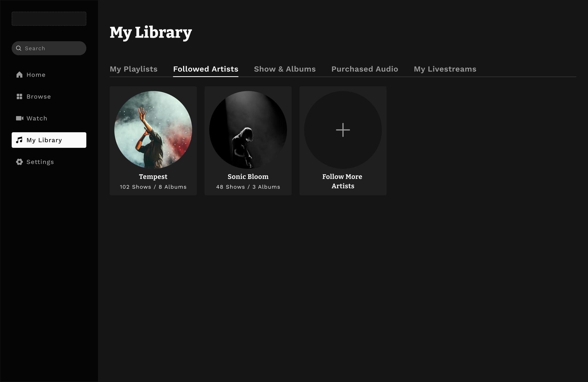
Task: View the My Livestreams tab
Action: click(x=445, y=69)
